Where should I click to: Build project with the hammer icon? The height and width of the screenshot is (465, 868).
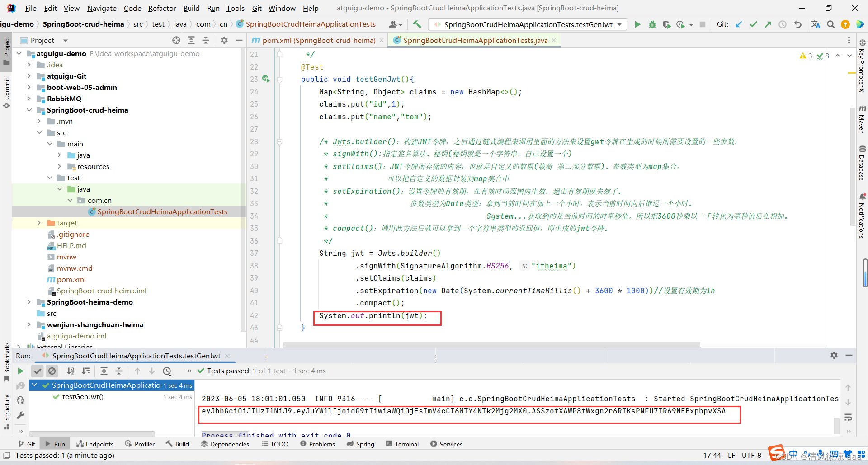pos(417,24)
